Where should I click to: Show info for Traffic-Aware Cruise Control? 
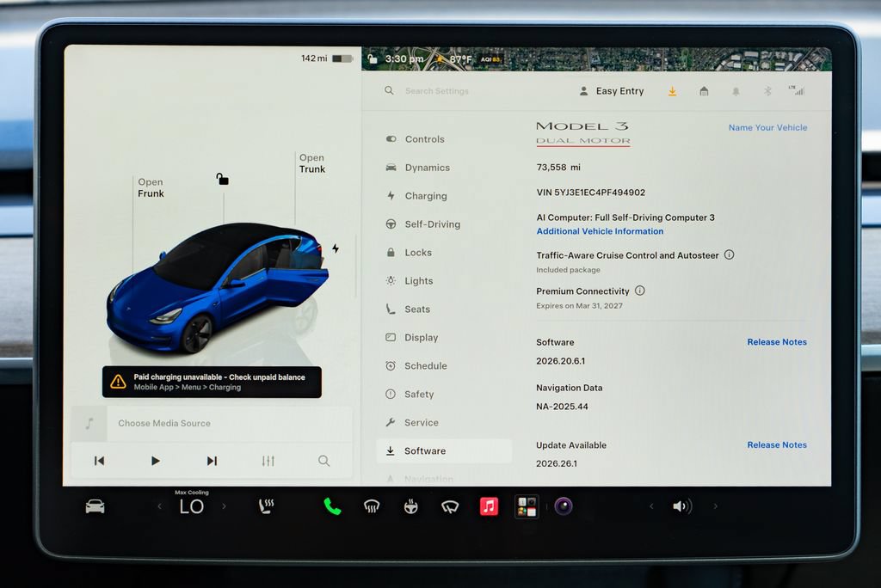tap(730, 254)
